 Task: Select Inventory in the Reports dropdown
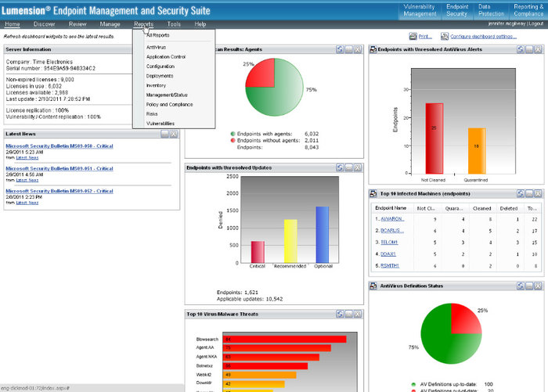pyautogui.click(x=157, y=85)
